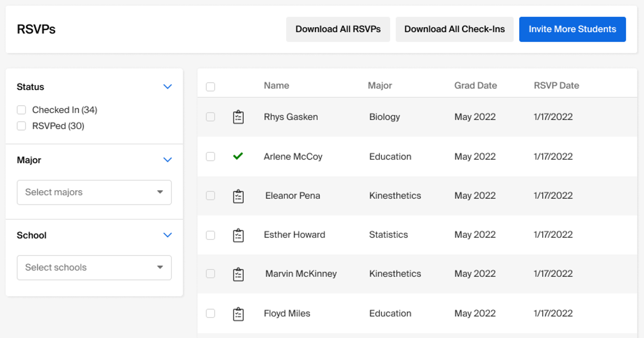The image size is (644, 338).
Task: Collapse the Major filter chevron
Action: (167, 160)
